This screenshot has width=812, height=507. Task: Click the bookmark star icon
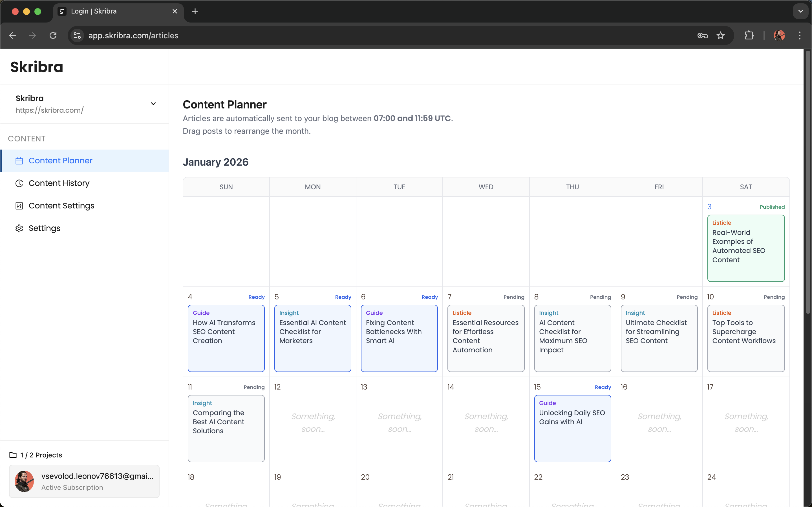pos(721,35)
